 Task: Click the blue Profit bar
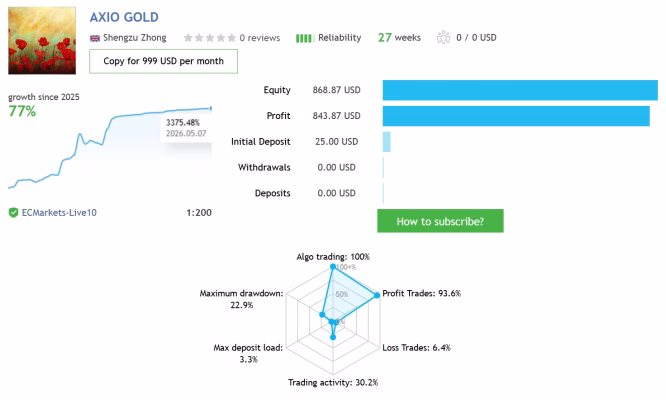click(516, 116)
